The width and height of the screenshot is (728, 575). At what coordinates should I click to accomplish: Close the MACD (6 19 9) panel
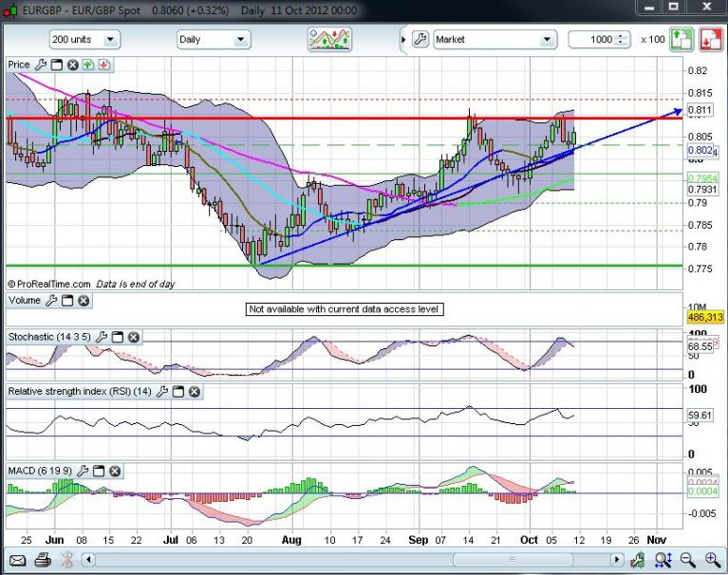click(115, 471)
